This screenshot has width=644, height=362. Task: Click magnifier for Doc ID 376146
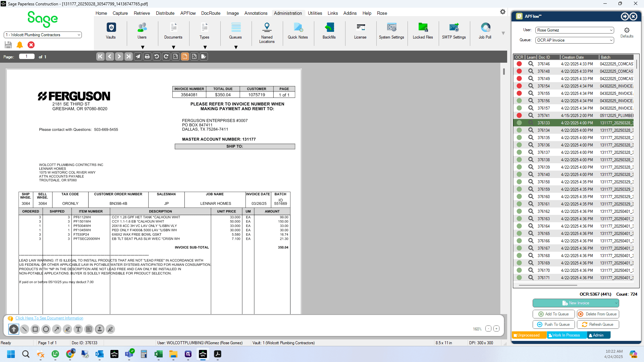(x=531, y=64)
